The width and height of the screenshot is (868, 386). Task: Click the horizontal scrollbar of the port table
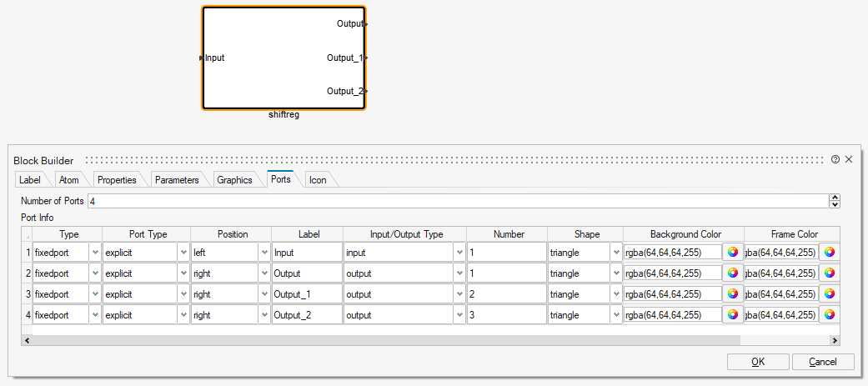click(x=417, y=340)
